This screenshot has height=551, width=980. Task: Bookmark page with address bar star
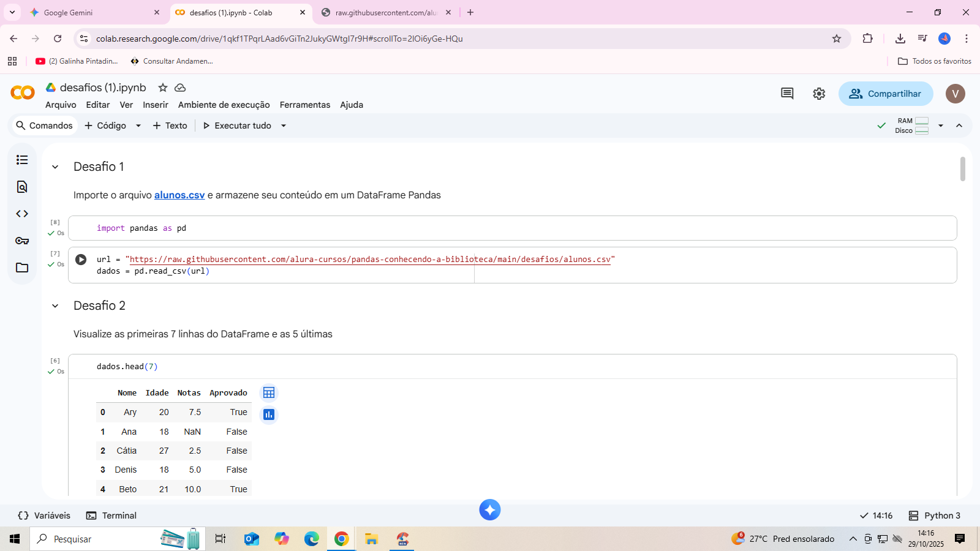837,39
